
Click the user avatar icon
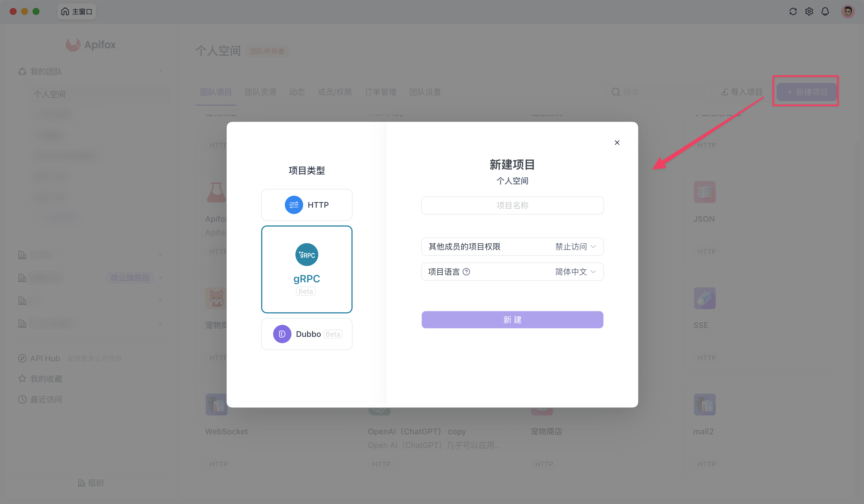(847, 12)
